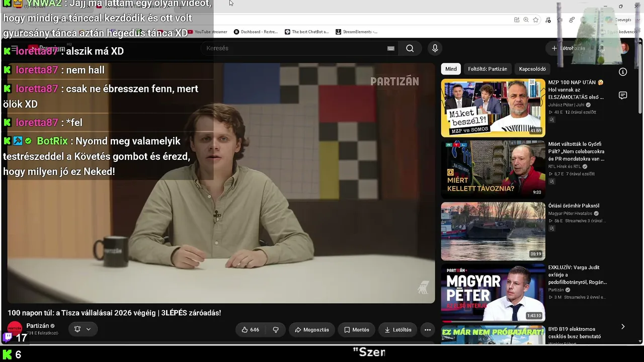This screenshot has height=362, width=644.
Task: Open the MZP 100 NAP UTÁN video title
Action: 576,89
